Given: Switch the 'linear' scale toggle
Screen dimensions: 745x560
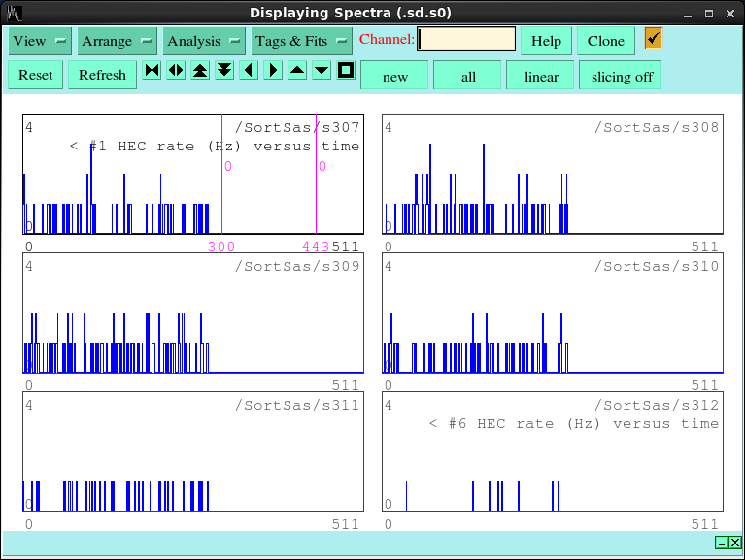Looking at the screenshot, I should point(541,76).
